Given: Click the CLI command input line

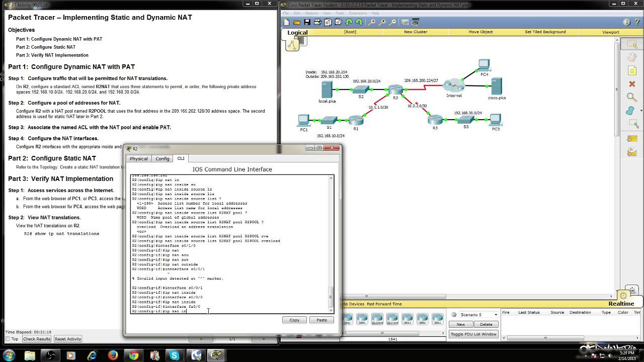Looking at the screenshot, I should [x=230, y=311].
